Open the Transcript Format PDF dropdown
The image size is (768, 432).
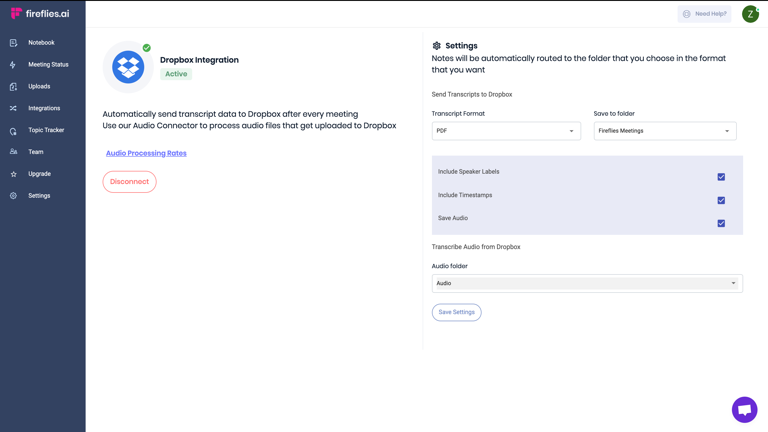(x=506, y=131)
